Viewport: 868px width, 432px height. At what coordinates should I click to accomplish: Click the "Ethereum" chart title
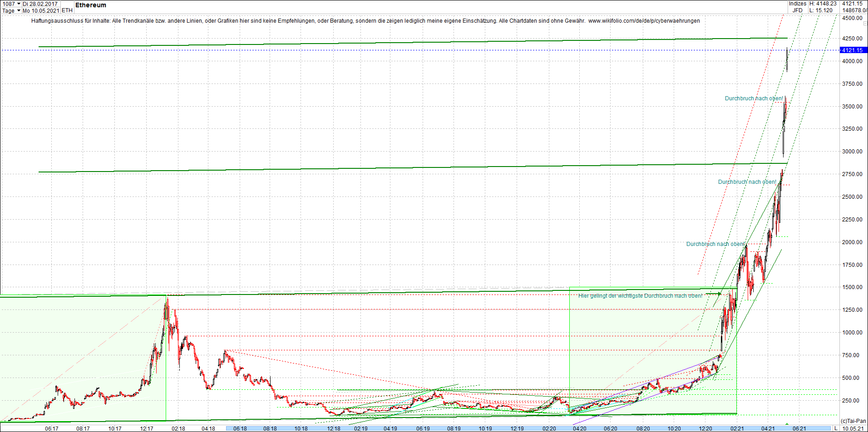click(90, 5)
